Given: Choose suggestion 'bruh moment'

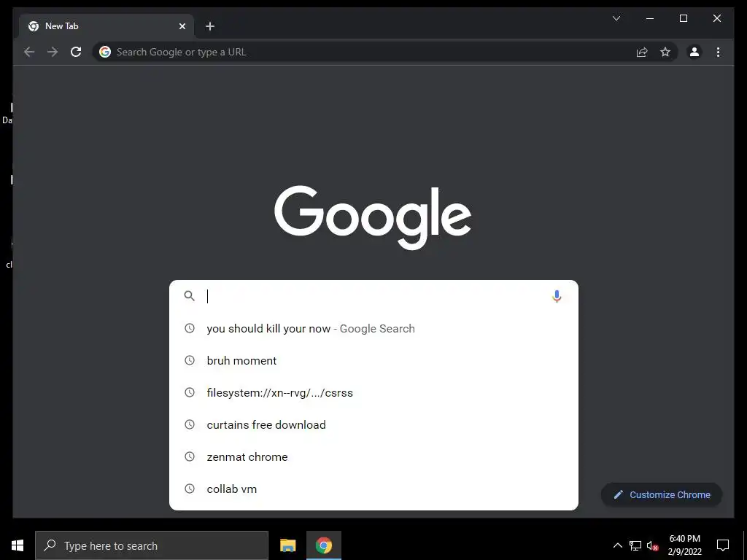Looking at the screenshot, I should [x=373, y=360].
